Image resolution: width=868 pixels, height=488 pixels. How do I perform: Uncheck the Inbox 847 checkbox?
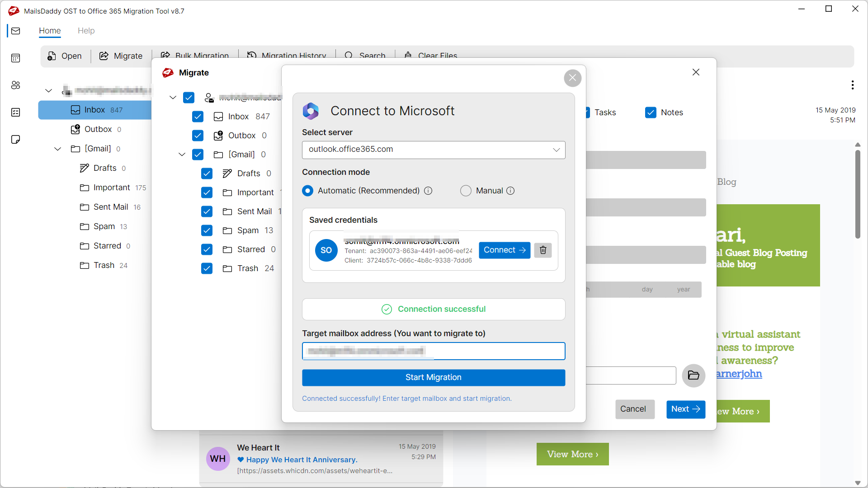coord(198,117)
